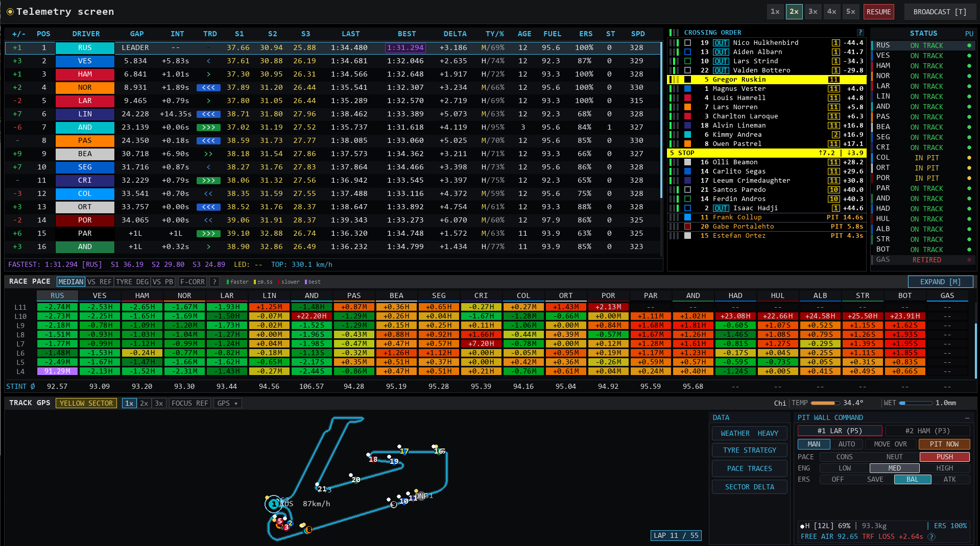This screenshot has width=980, height=546.
Task: Set ERS mode to ATK
Action: click(950, 479)
